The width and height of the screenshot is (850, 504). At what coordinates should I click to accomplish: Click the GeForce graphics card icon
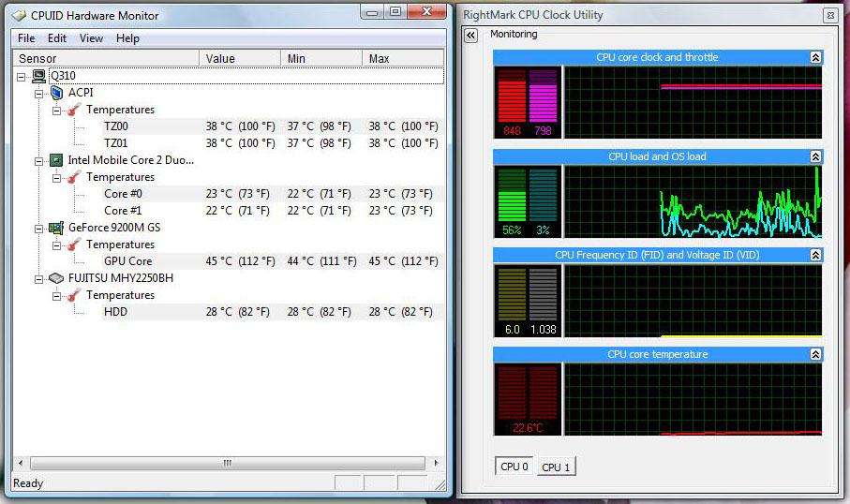click(56, 228)
